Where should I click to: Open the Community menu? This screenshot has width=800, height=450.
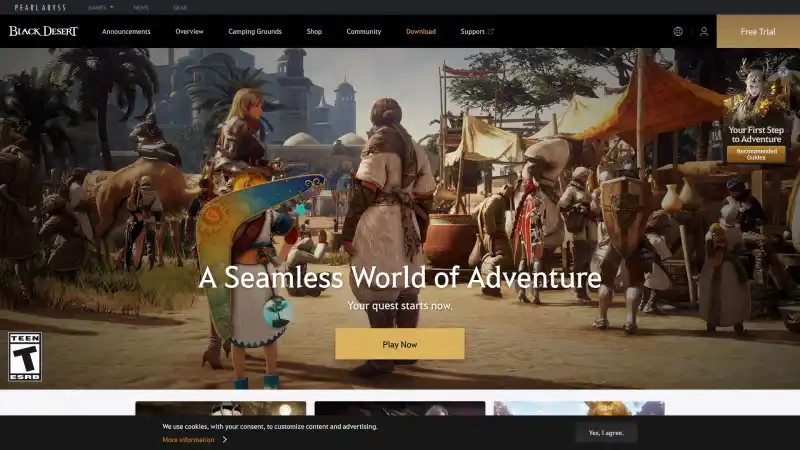tap(364, 32)
